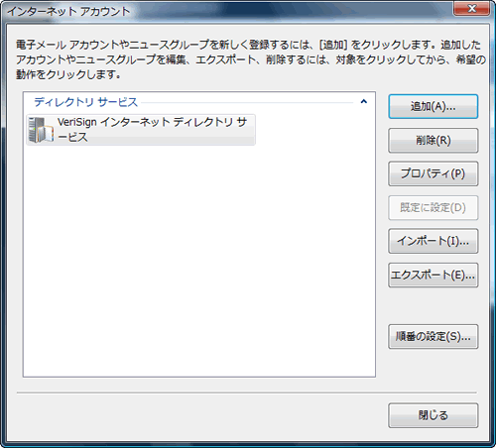Viewport: 496px width, 448px height.
Task: Select the VeriSign server icon
Action: tap(41, 130)
